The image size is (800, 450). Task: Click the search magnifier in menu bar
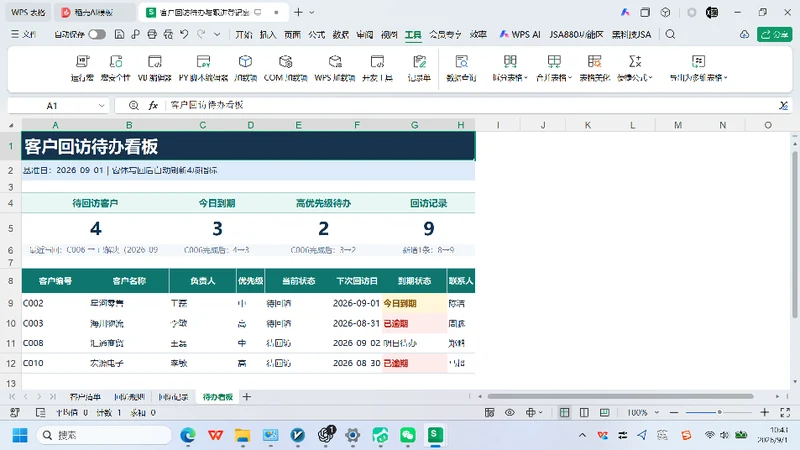[x=670, y=34]
